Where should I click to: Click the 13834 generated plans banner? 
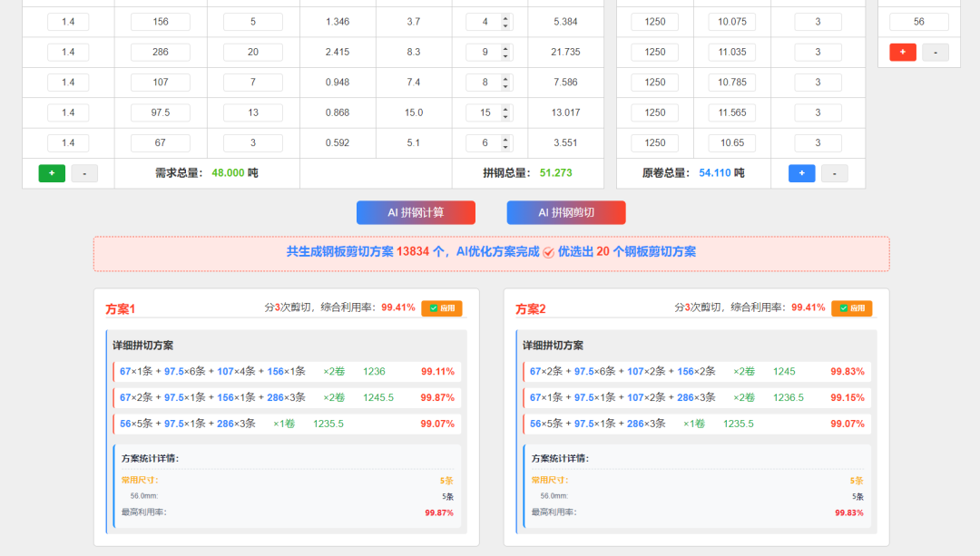tap(491, 252)
